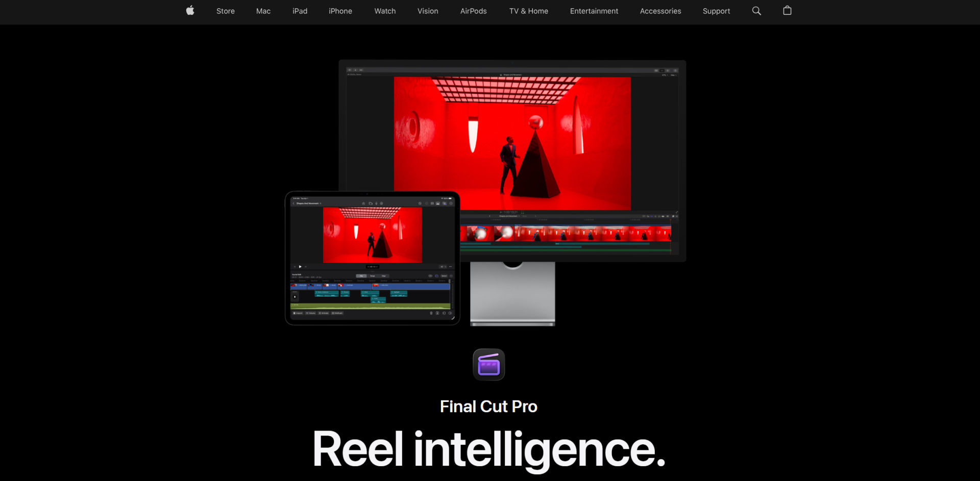Open the Mac menu item
This screenshot has width=980, height=481.
[x=263, y=11]
